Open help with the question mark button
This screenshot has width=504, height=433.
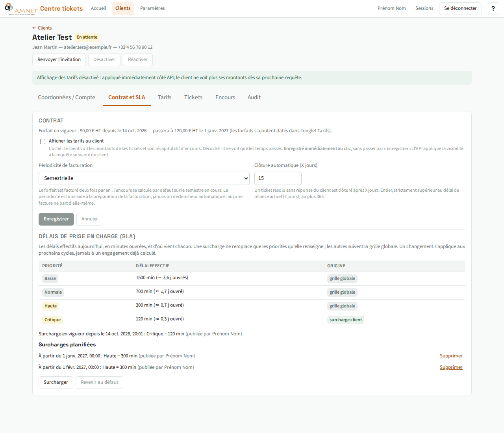pos(493,9)
